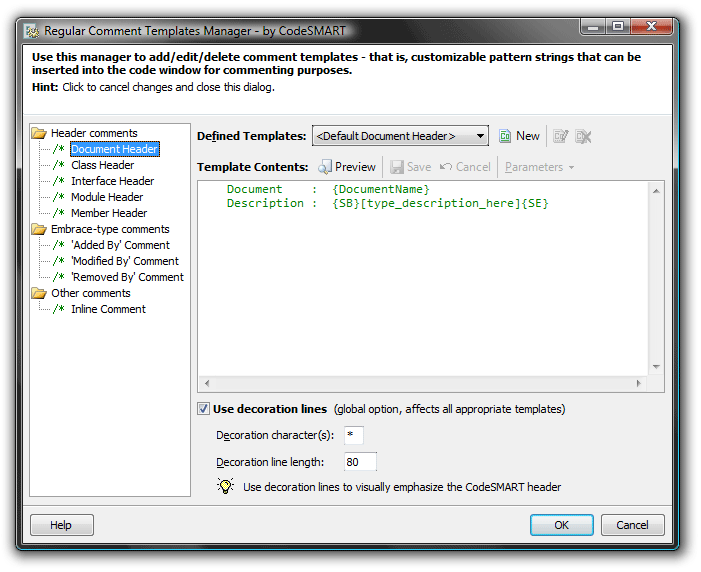701x572 pixels.
Task: Select 'Removed By' Comment tree item
Action: click(x=127, y=277)
